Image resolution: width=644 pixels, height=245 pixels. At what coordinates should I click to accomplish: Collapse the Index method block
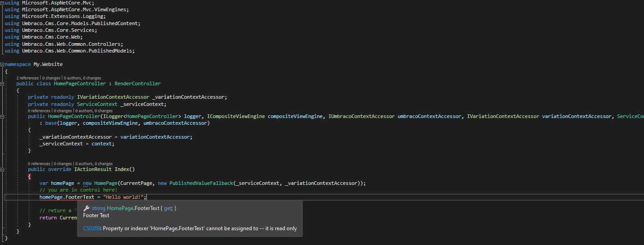click(2, 170)
